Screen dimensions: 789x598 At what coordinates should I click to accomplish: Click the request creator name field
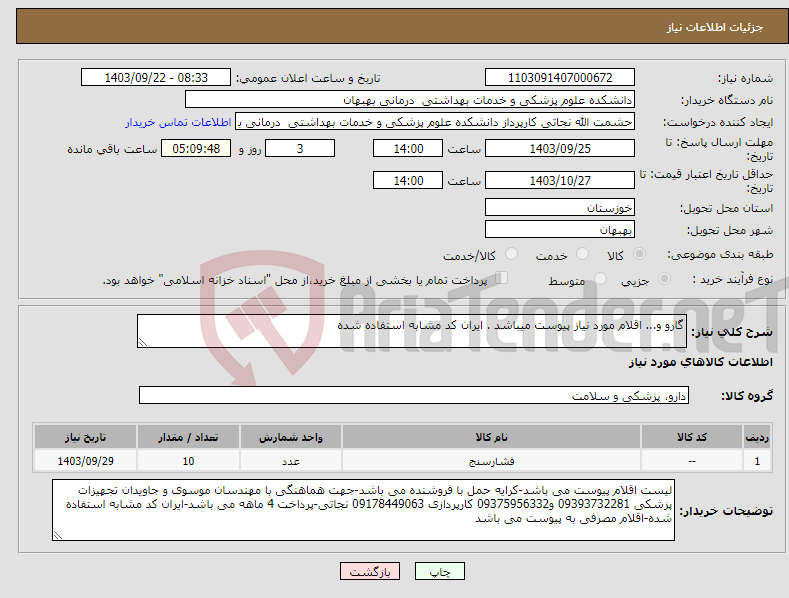coord(435,122)
